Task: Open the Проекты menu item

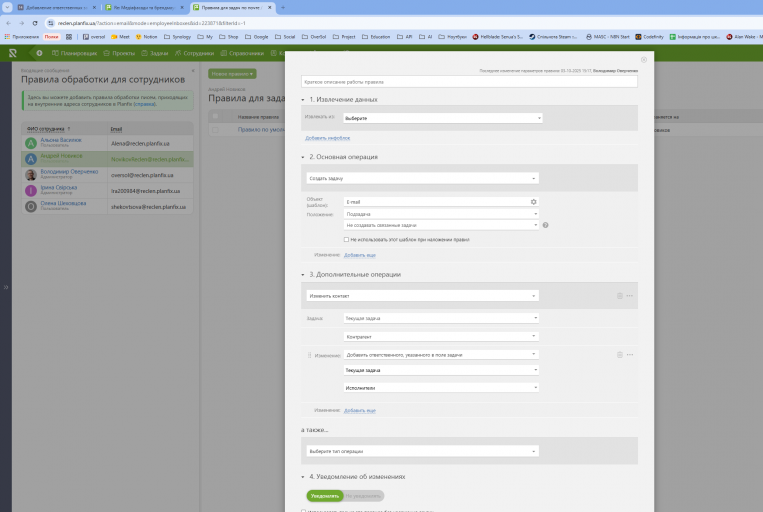Action: click(119, 53)
